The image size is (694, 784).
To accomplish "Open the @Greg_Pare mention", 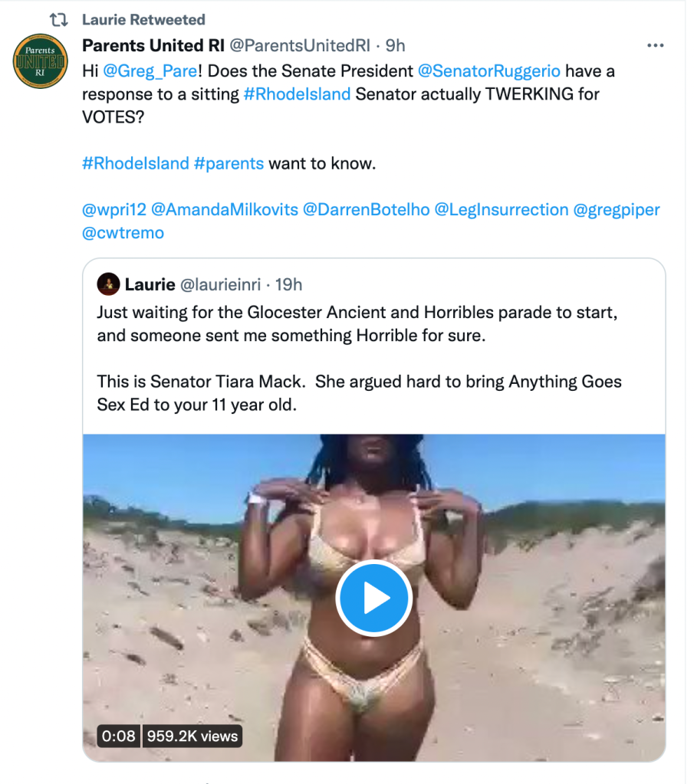I will tap(150, 71).
